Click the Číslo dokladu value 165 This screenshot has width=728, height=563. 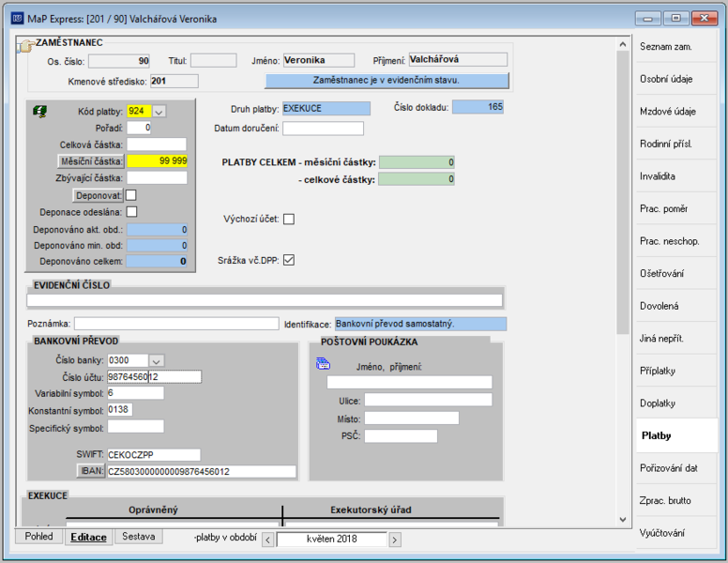(478, 107)
